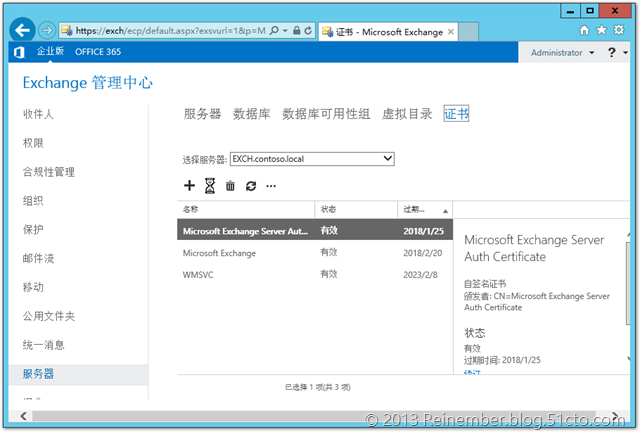Open 收件人 in the left navigation
The width and height of the screenshot is (640, 432).
(x=38, y=114)
